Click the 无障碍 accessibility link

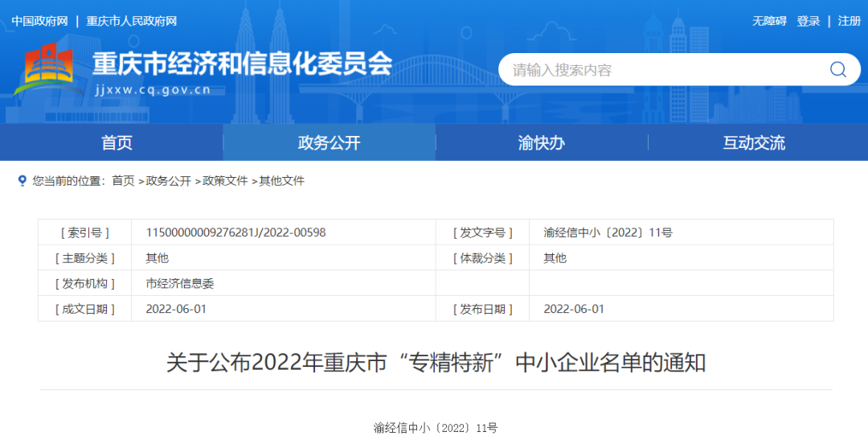pyautogui.click(x=768, y=21)
